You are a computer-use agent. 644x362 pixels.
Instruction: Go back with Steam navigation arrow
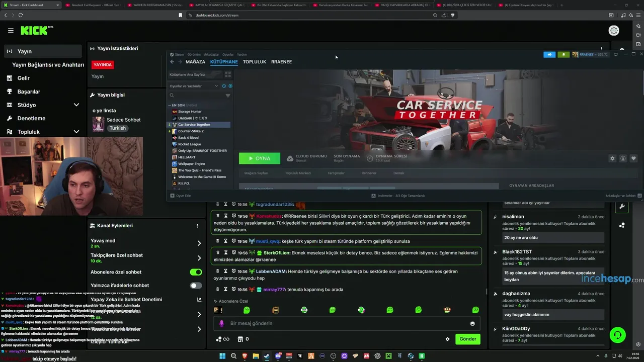coord(172,62)
